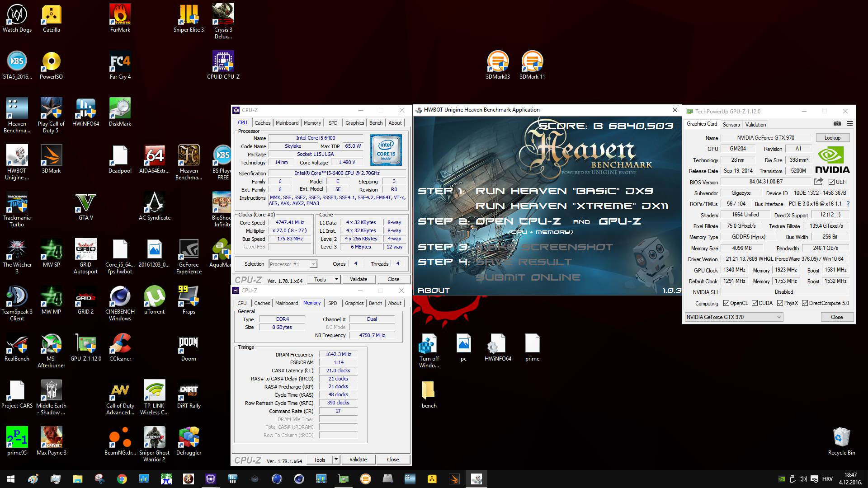Launch the AIDA64 Extreme icon
The width and height of the screenshot is (868, 488).
(154, 159)
